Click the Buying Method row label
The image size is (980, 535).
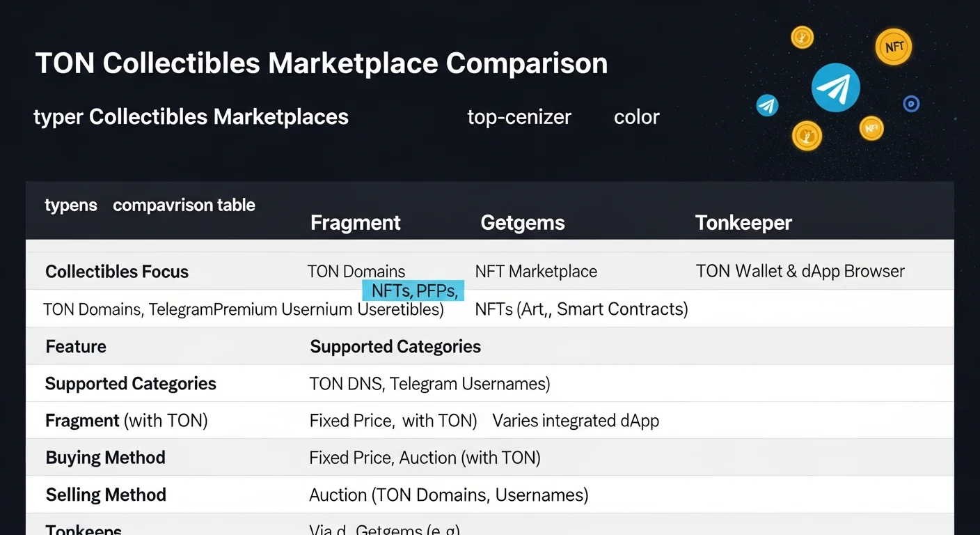[106, 458]
